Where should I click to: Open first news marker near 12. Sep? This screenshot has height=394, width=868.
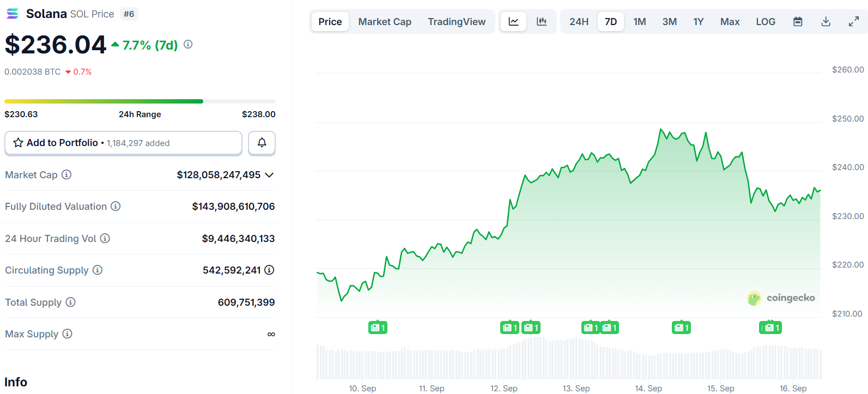pos(509,328)
